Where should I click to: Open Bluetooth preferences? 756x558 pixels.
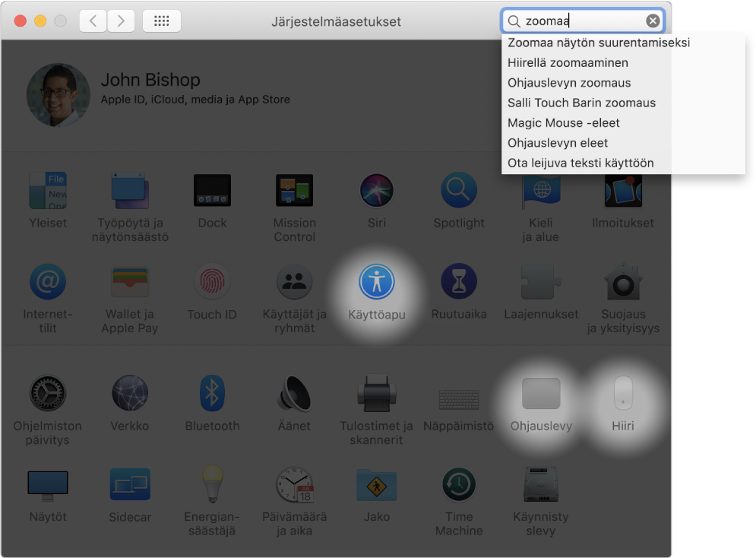click(x=212, y=393)
